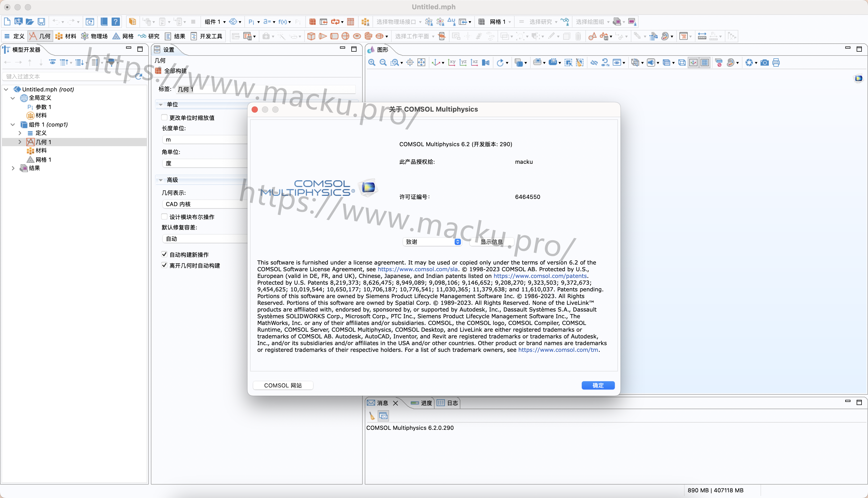The width and height of the screenshot is (868, 498).
Task: Click the Cone geometry icon
Action: [322, 36]
